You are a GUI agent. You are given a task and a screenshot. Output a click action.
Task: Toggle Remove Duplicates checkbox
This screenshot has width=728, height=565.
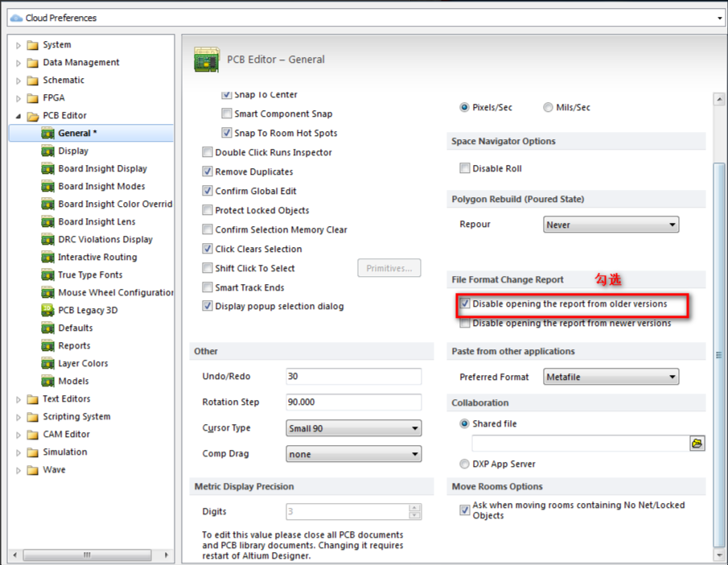coord(208,171)
